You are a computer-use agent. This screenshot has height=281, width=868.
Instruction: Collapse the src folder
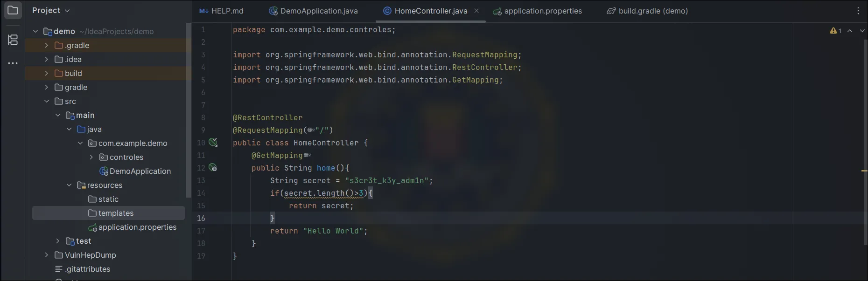(x=47, y=101)
